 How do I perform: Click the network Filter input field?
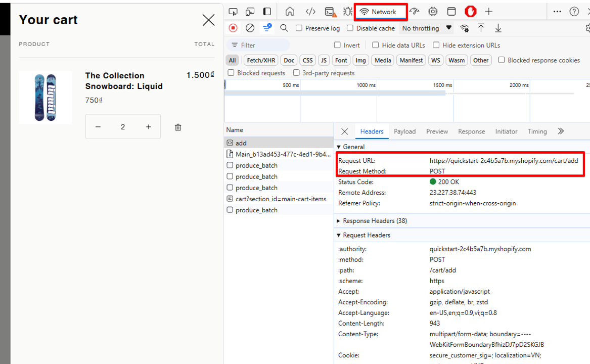(x=258, y=45)
